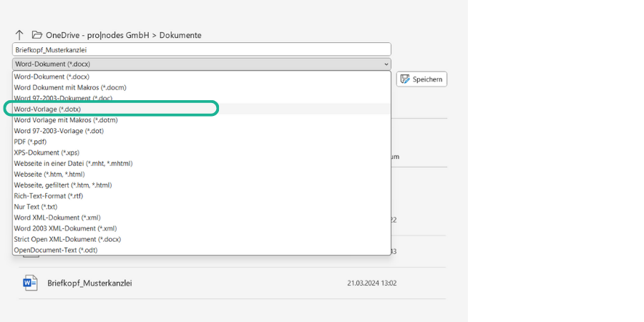
Task: Select Word 97-2003-Vorlage (*.dot) format
Action: 58,131
